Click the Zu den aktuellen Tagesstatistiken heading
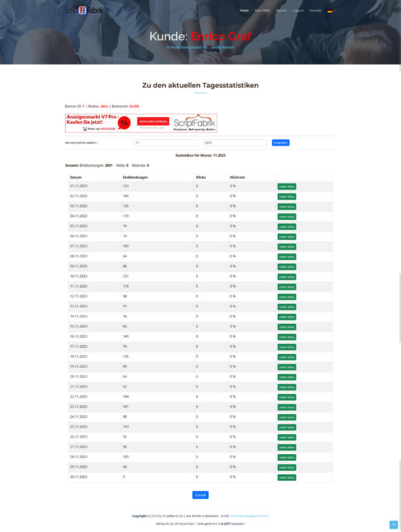Screen dimensions: 401x532 (200, 86)
